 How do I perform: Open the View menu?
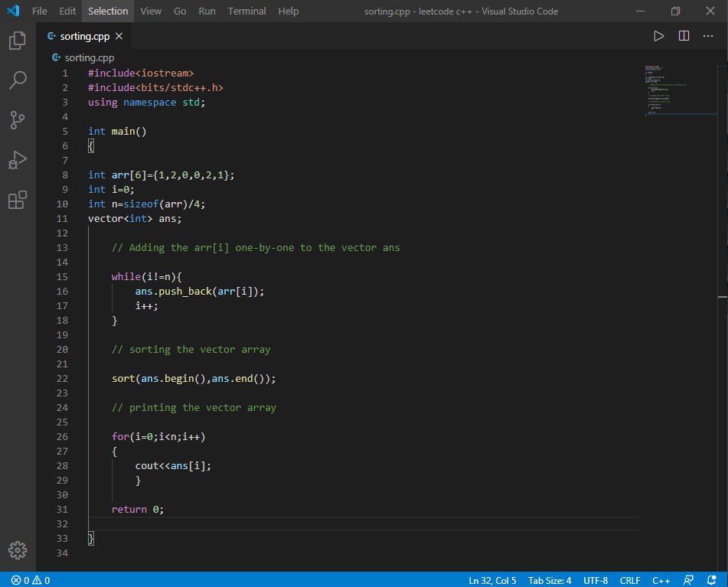151,11
